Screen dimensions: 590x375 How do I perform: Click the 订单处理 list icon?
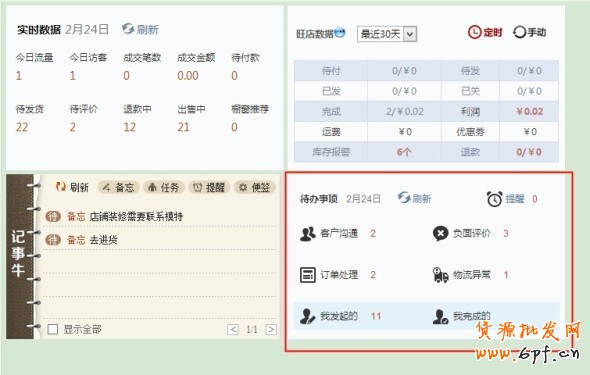[x=307, y=275]
